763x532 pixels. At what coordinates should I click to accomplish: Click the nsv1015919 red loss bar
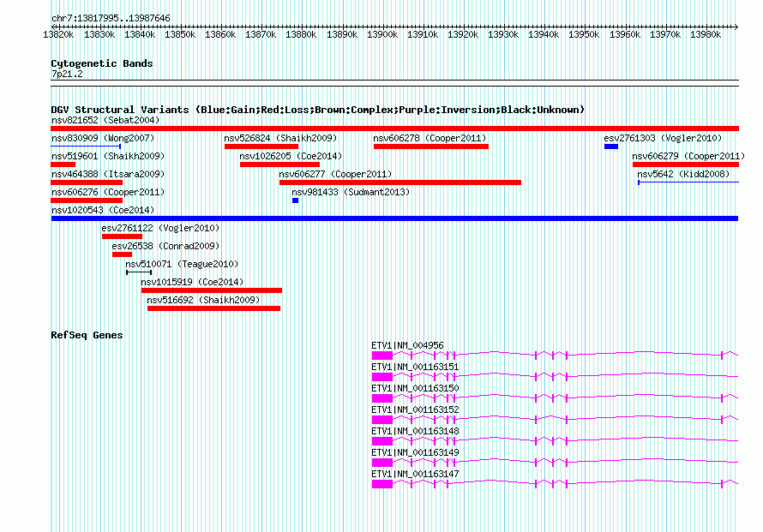coord(212,290)
